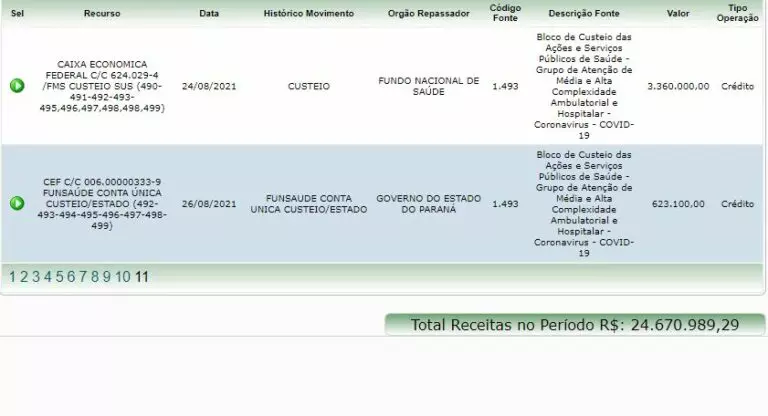Click the 3.360.000,00 value cell
768x416 pixels.
[x=678, y=86]
